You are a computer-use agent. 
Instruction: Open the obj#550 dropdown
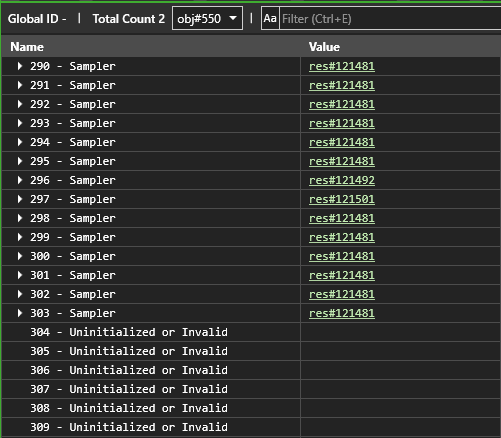click(x=207, y=19)
